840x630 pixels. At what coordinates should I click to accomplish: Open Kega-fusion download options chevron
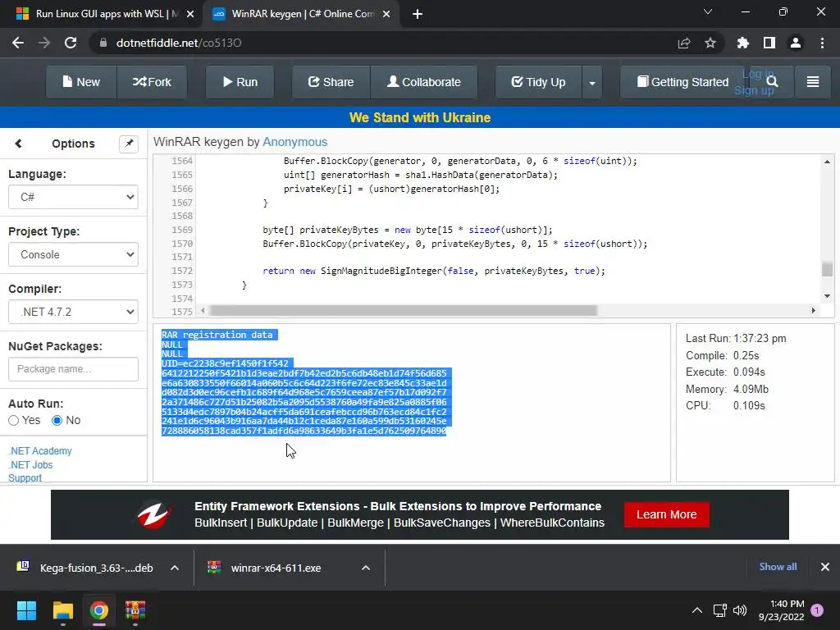175,568
